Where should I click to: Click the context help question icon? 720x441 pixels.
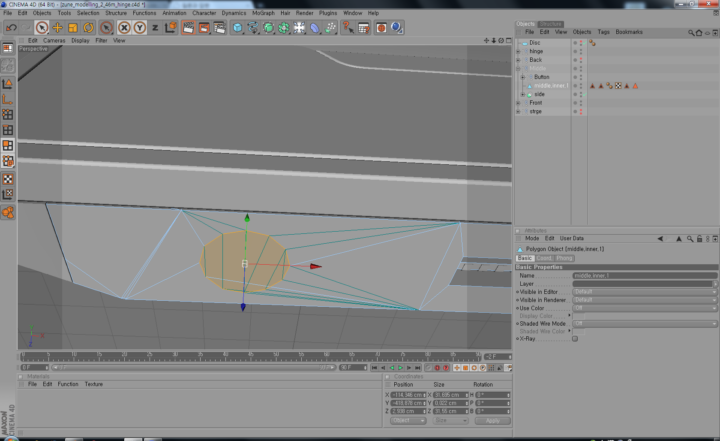tap(348, 28)
